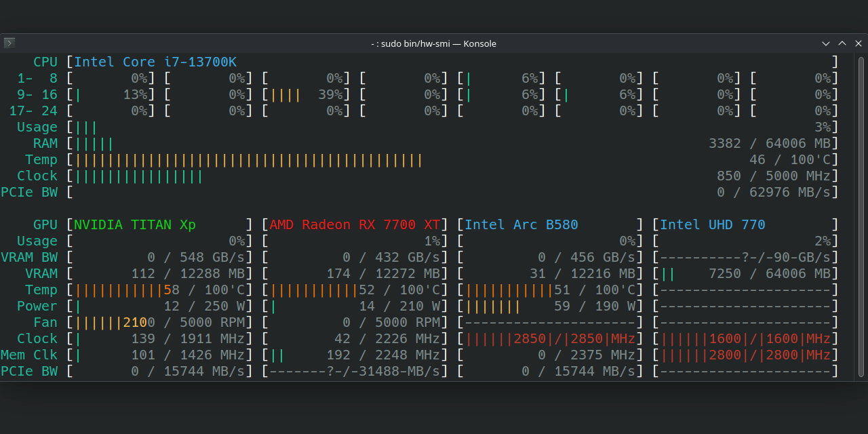Maximize the Konsole window
Viewport: 868px width, 434px height.
pyautogui.click(x=842, y=43)
